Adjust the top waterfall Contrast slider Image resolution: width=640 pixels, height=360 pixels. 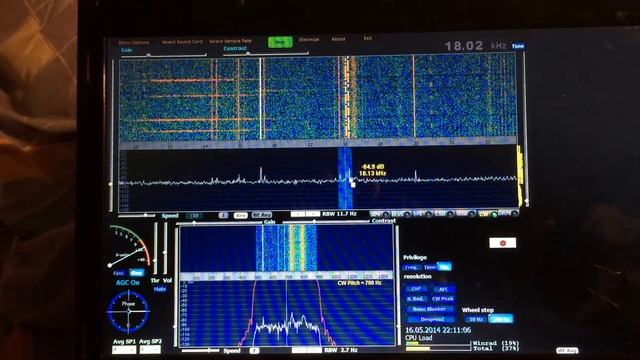[x=265, y=53]
